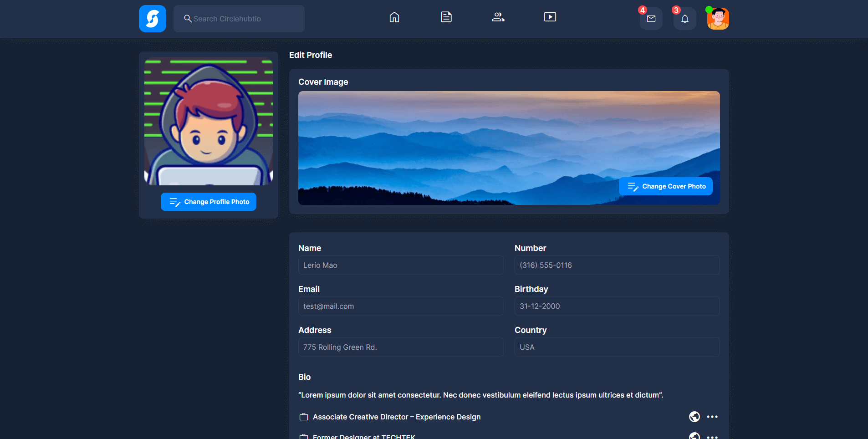The image size is (868, 439).
Task: Click the profile photo thumbnail
Action: tap(209, 121)
